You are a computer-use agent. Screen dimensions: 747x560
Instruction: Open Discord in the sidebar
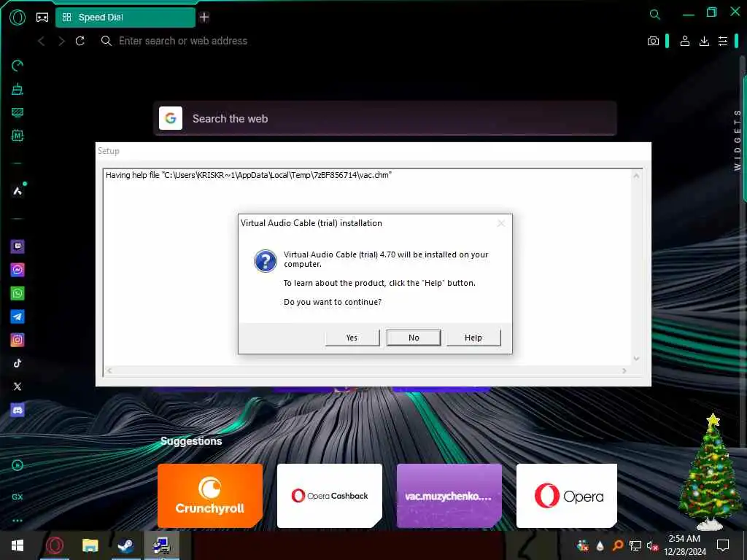click(x=18, y=410)
